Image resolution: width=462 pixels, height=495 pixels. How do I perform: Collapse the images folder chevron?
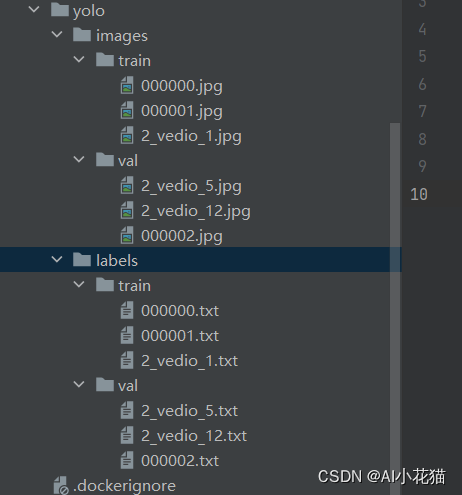(x=57, y=34)
